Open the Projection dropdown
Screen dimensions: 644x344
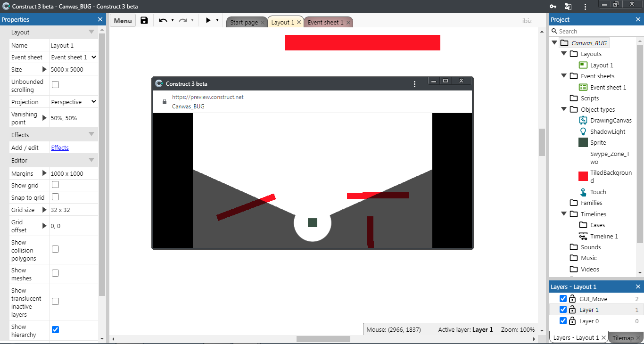click(x=74, y=102)
